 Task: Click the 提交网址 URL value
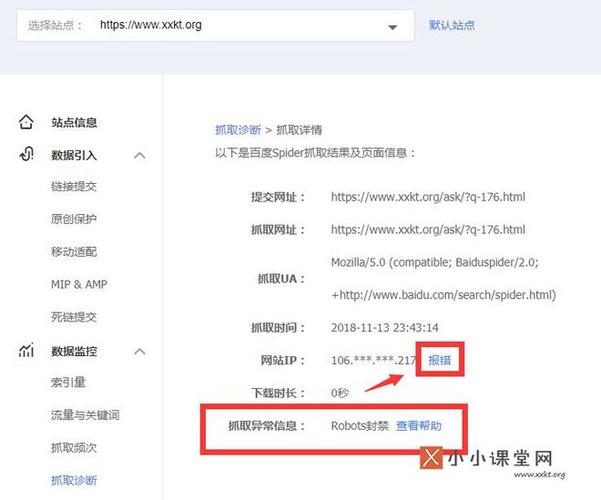coord(428,197)
